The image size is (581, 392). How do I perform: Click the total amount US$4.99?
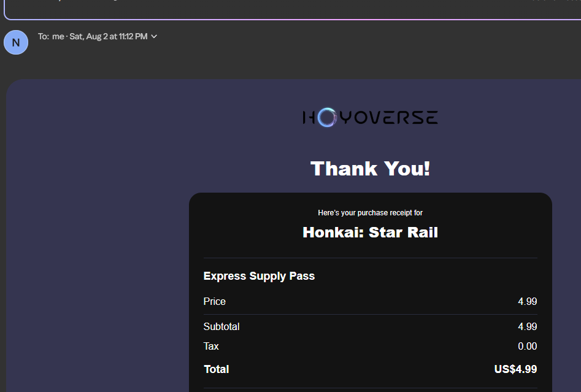tap(515, 369)
